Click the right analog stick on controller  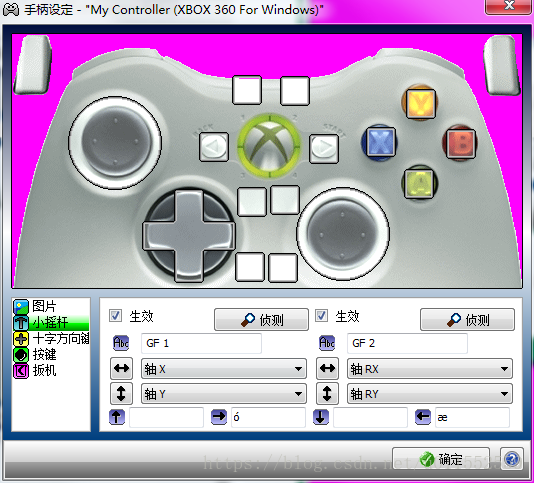click(x=343, y=233)
